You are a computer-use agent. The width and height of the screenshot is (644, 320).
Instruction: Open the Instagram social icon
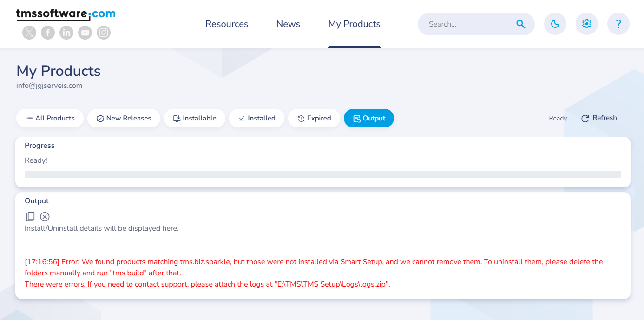click(x=104, y=33)
